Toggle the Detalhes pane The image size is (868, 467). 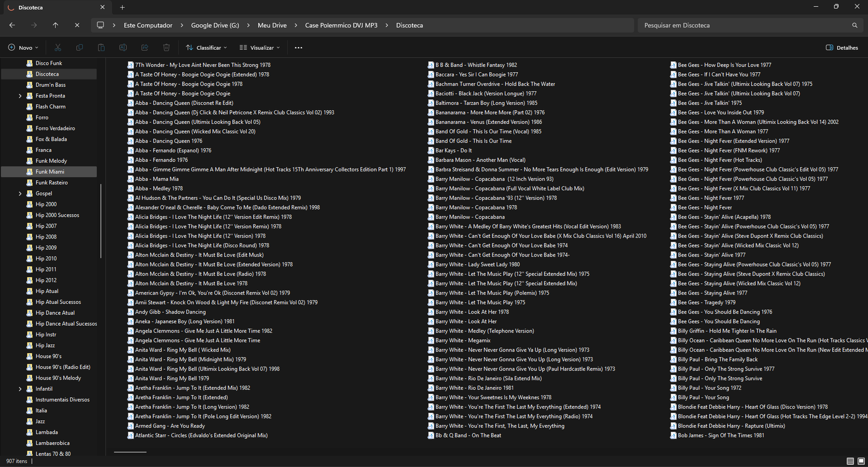(x=842, y=48)
